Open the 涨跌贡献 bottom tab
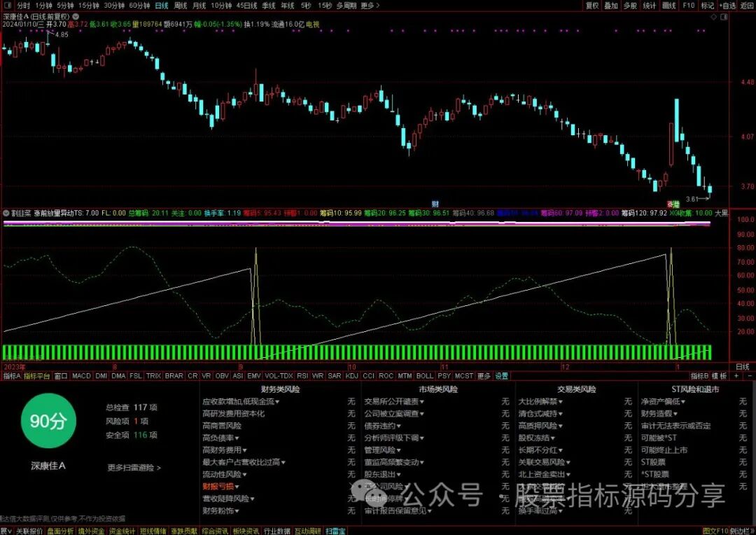This screenshot has width=756, height=535. 183,531
